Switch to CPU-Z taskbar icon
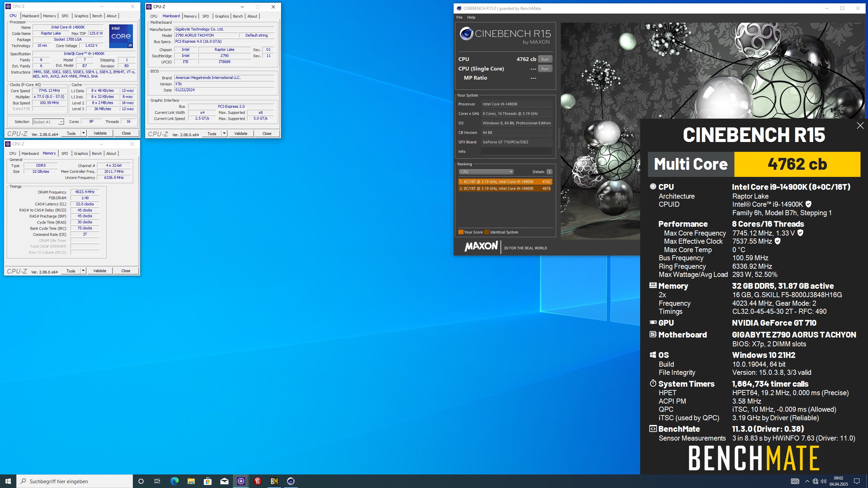Screen dimensions: 868x488 241,481
